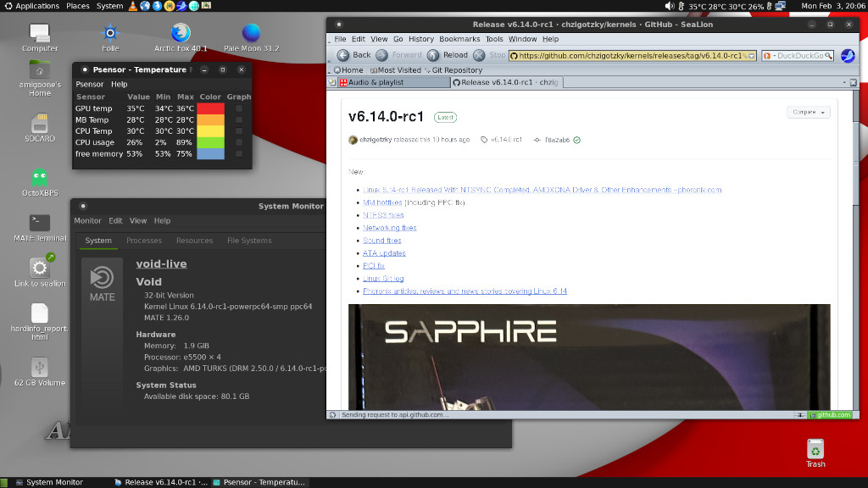Click the red GPU temp color swatch
The image size is (868, 488).
(210, 108)
